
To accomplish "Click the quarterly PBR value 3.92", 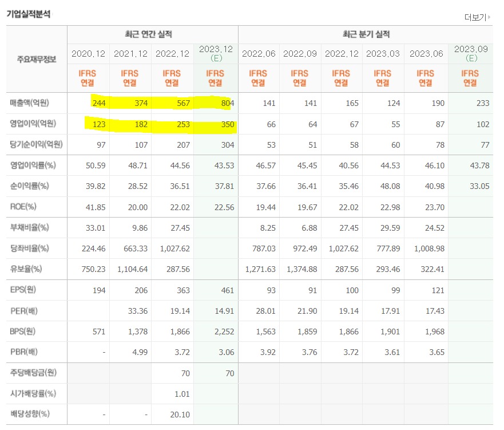I will point(268,352).
